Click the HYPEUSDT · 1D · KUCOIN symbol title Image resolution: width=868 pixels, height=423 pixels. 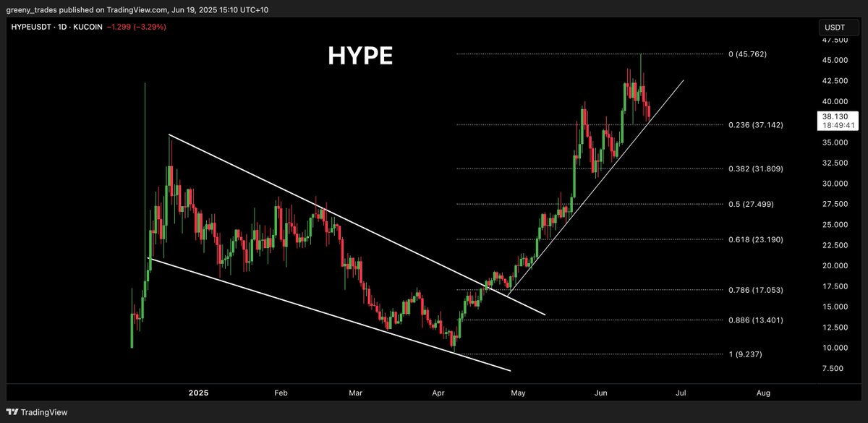56,27
